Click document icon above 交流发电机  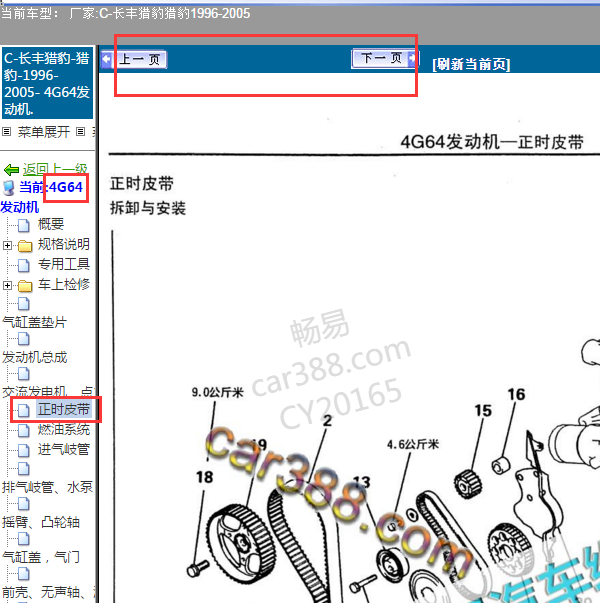[24, 373]
